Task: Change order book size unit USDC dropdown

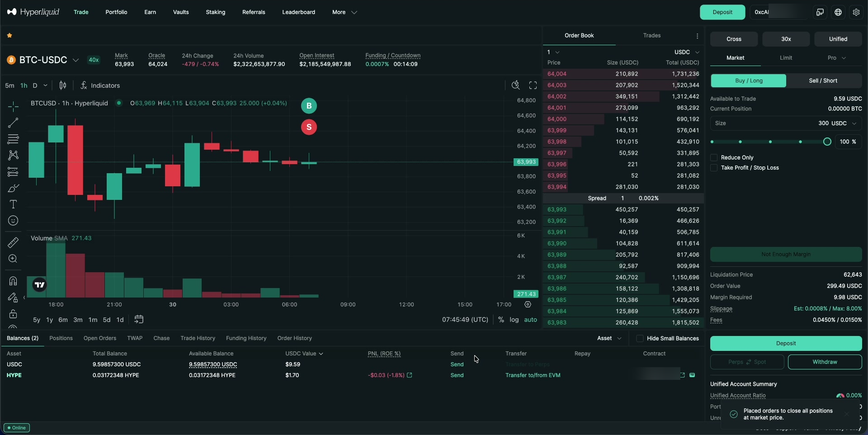Action: 687,52
